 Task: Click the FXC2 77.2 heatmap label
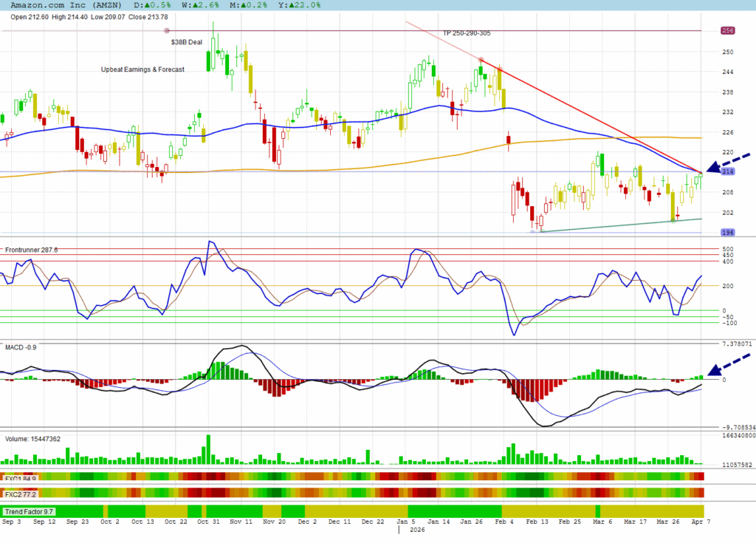click(x=20, y=493)
